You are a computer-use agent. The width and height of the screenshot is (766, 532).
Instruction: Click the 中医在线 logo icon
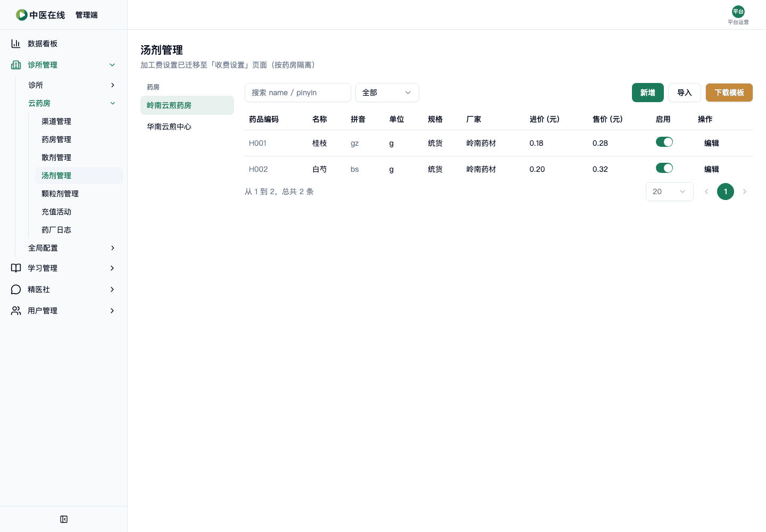tap(22, 15)
